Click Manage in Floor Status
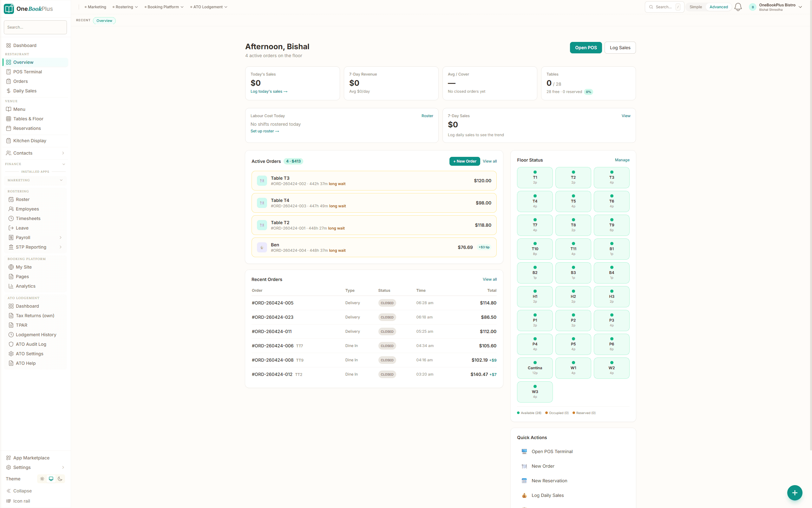The image size is (812, 508). coord(622,160)
